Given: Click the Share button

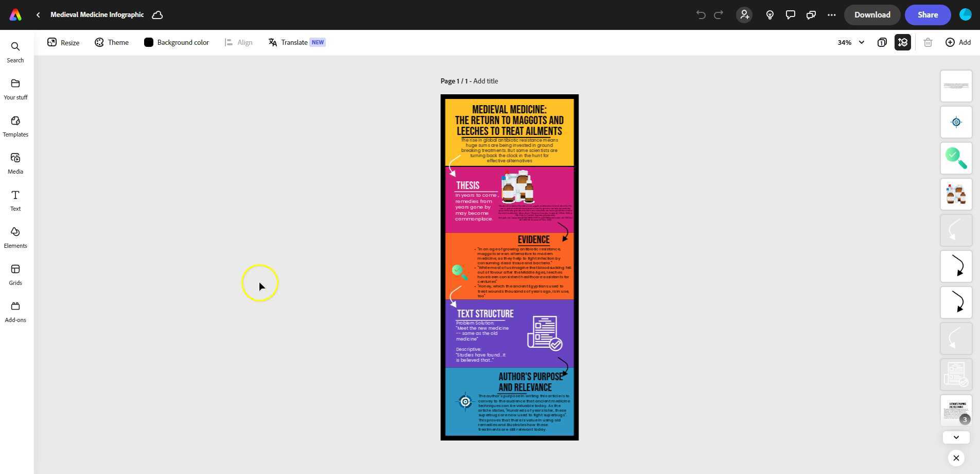Looking at the screenshot, I should [927, 14].
